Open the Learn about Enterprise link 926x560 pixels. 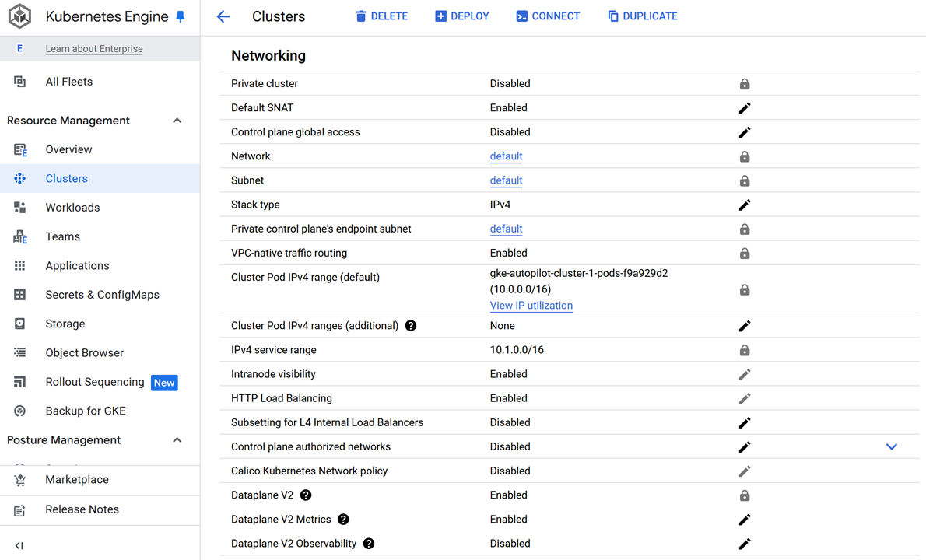click(x=94, y=49)
